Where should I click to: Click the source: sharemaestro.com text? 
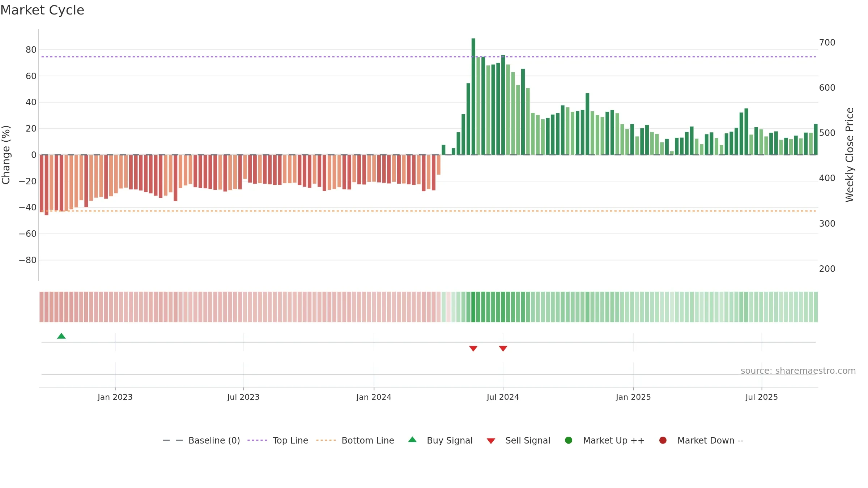798,371
